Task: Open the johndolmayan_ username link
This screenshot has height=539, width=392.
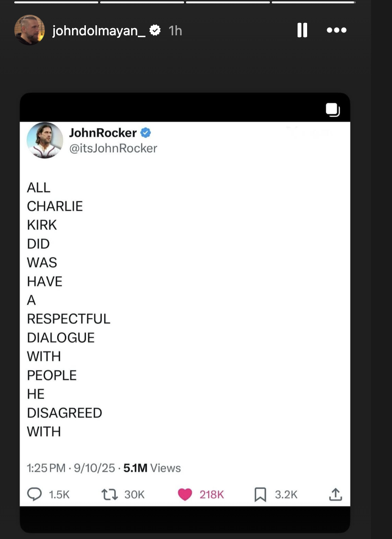Action: [x=99, y=31]
